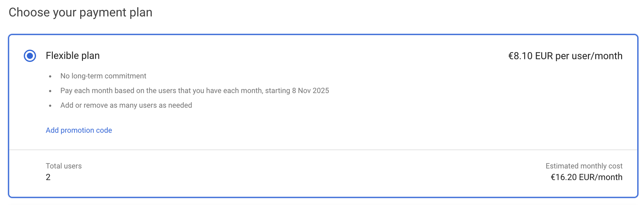
Task: Select the Flexible plan radio button
Action: [x=30, y=56]
